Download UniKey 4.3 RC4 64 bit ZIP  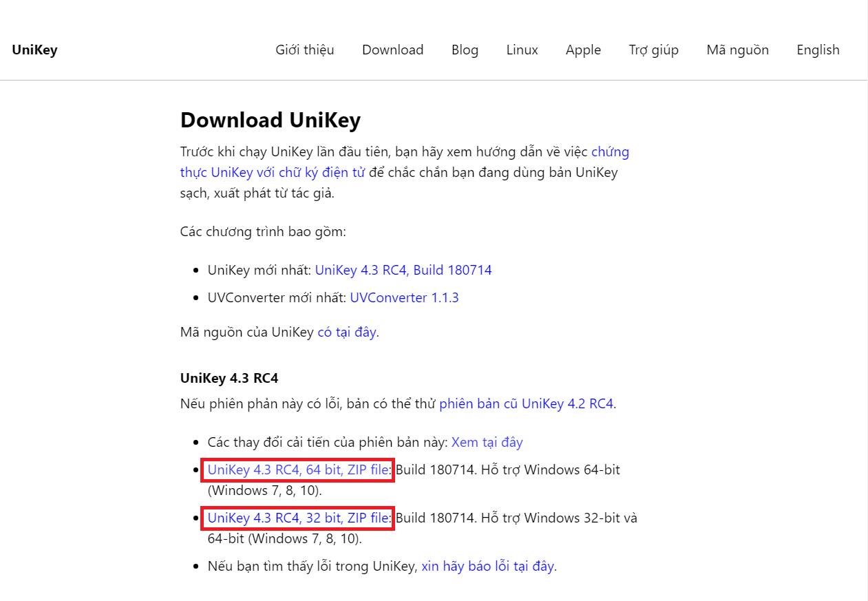pos(297,470)
